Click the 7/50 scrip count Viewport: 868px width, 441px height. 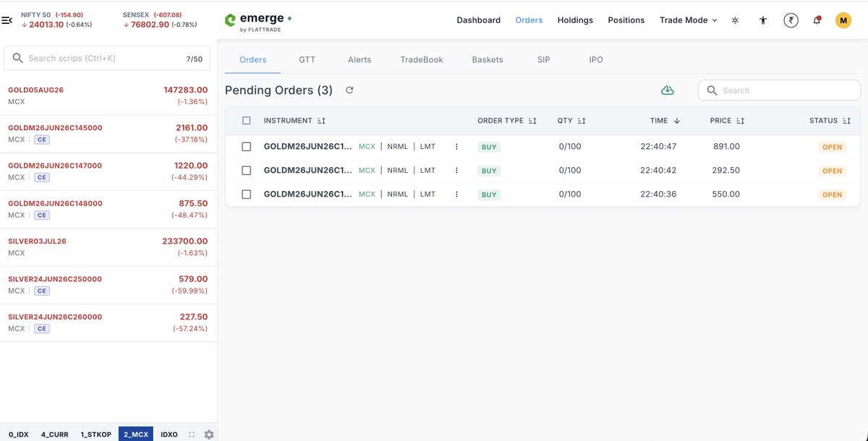[194, 59]
